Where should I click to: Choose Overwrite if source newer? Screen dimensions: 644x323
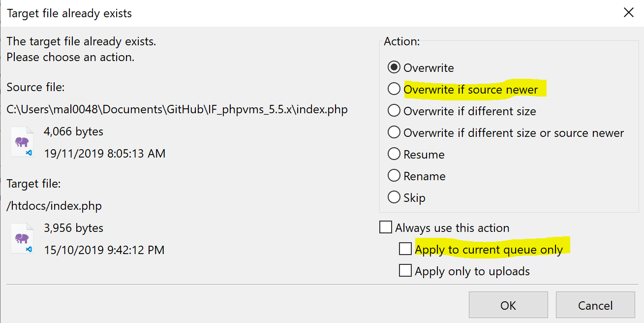coord(394,90)
